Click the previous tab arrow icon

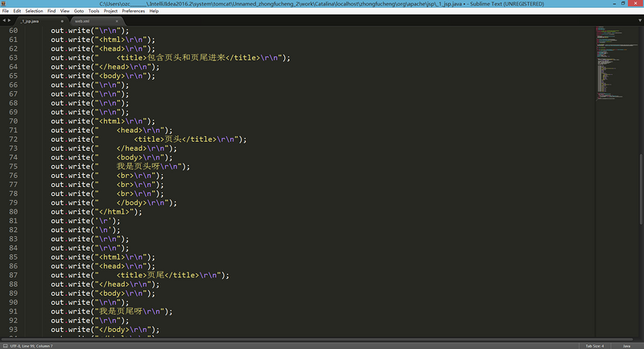pyautogui.click(x=4, y=21)
